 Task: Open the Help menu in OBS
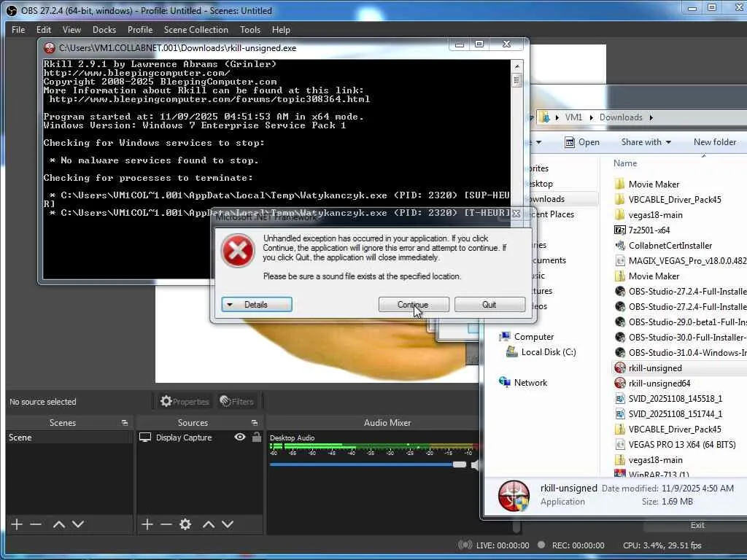point(281,29)
